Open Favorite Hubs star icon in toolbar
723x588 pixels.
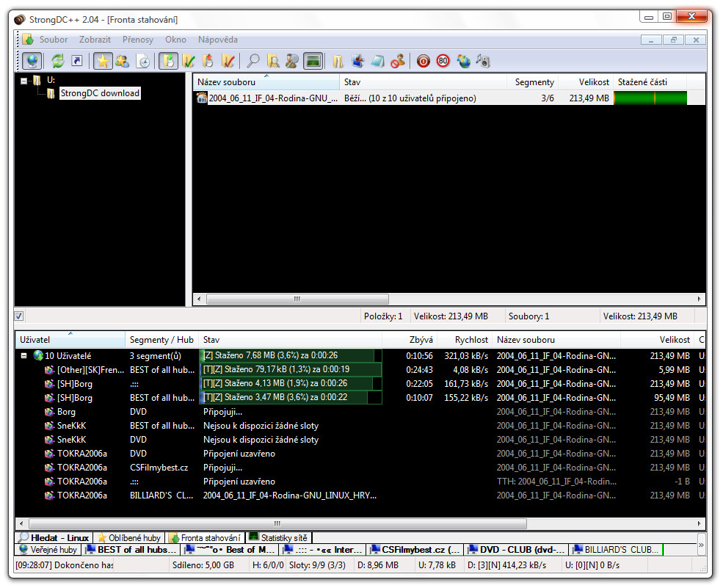tap(103, 61)
